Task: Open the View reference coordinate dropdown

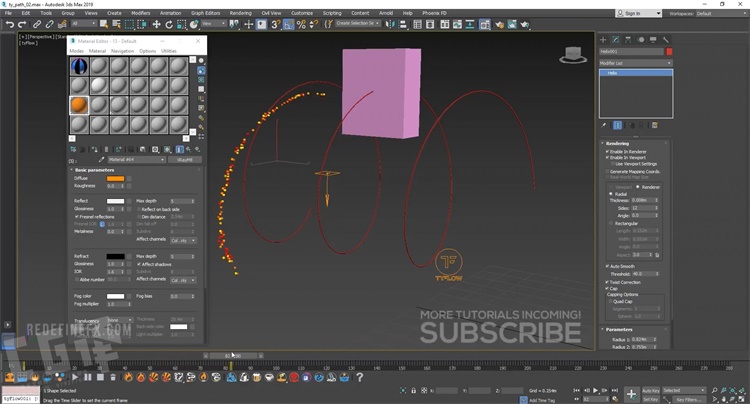Action: click(213, 23)
